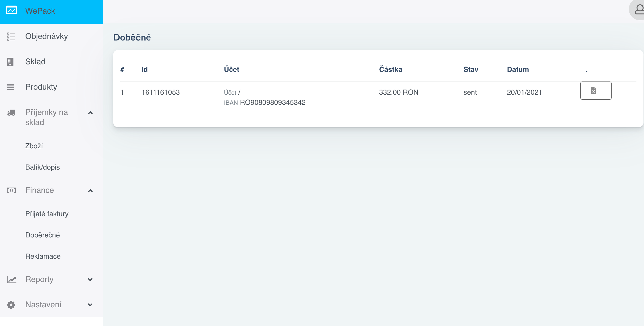Open the WePack home link
This screenshot has width=644, height=326.
[40, 11]
